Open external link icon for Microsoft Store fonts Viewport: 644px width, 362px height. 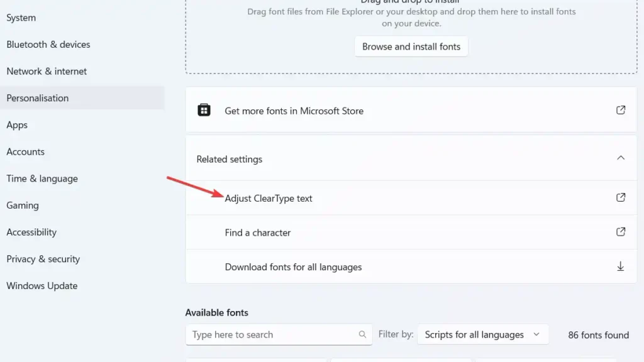pyautogui.click(x=621, y=110)
